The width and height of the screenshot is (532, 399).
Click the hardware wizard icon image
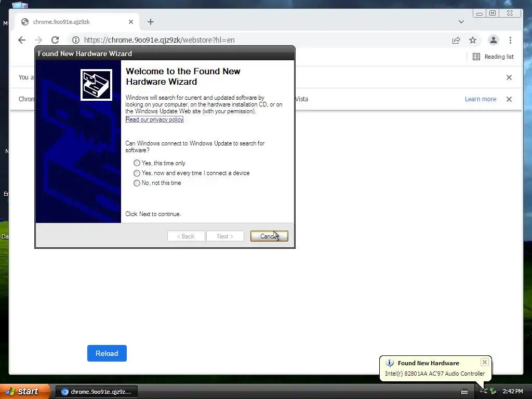pos(96,85)
